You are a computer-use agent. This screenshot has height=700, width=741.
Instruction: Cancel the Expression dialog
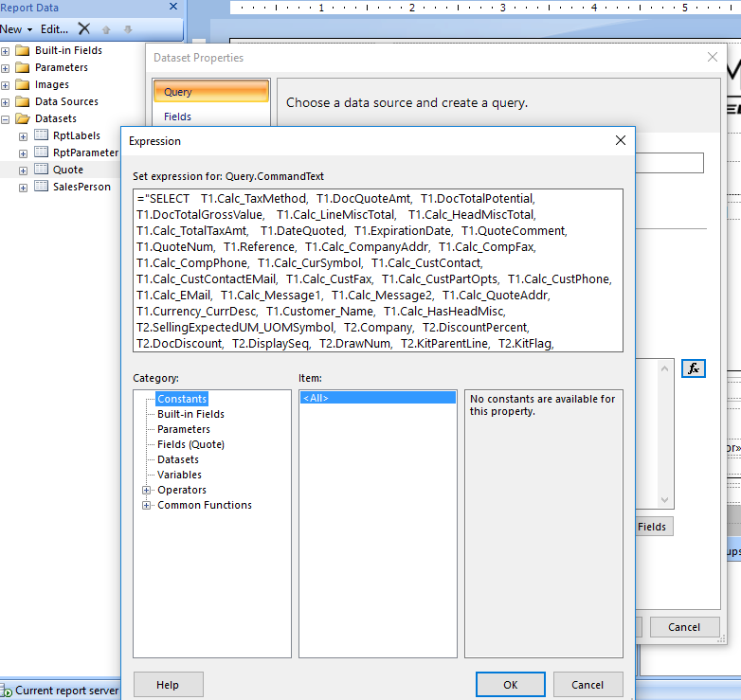(x=587, y=685)
